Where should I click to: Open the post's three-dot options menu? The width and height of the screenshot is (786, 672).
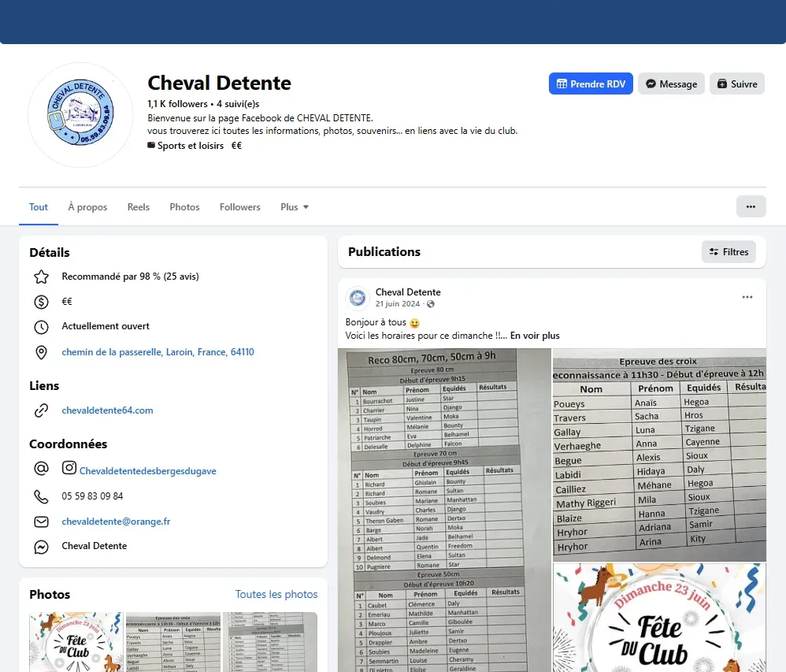pyautogui.click(x=747, y=297)
